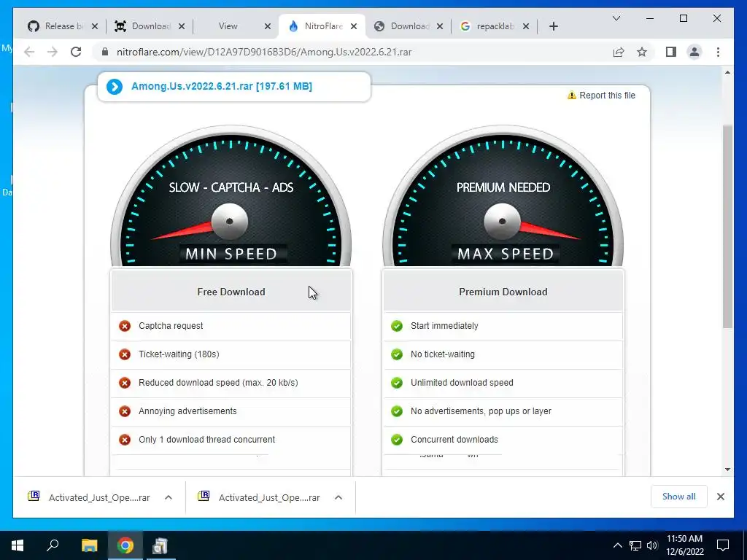747x560 pixels.
Task: Share this page icon
Action: tap(619, 52)
